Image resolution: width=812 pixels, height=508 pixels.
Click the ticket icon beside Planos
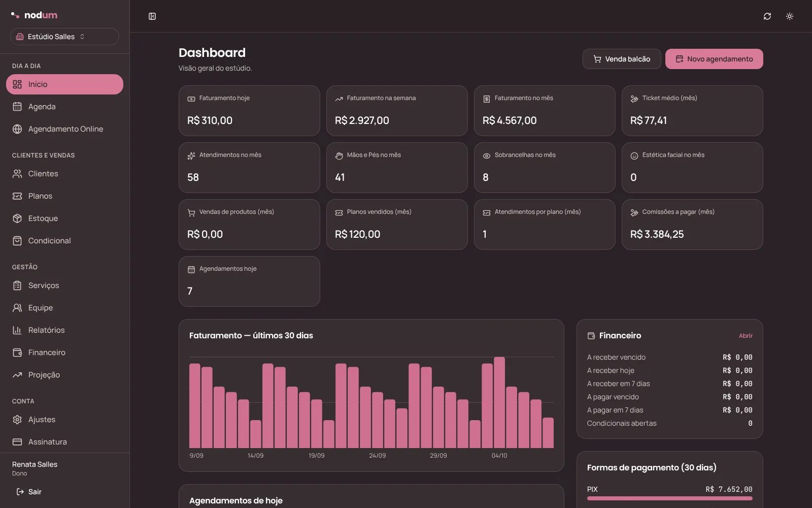[x=17, y=196]
